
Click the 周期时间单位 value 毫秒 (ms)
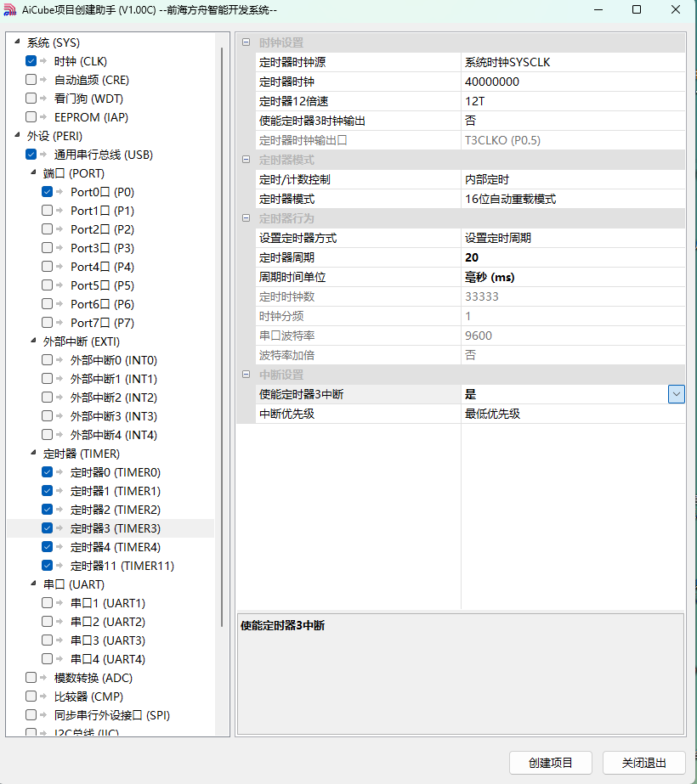[x=573, y=277]
